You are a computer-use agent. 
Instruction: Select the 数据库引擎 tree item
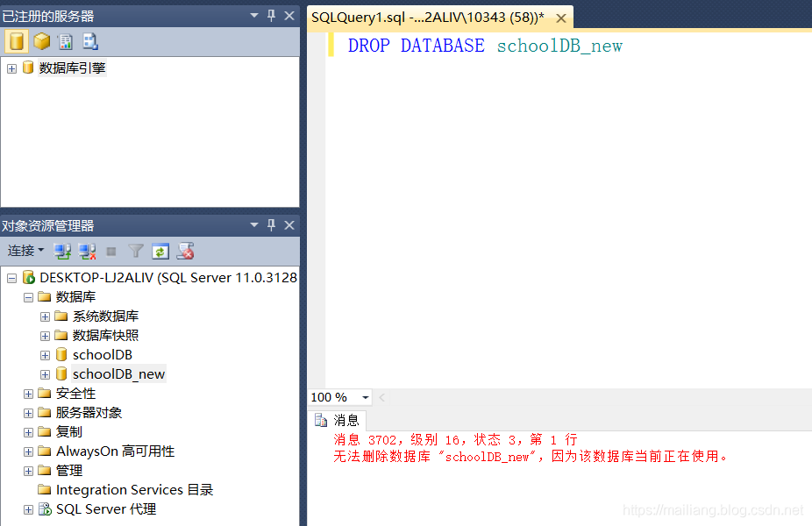pyautogui.click(x=72, y=68)
